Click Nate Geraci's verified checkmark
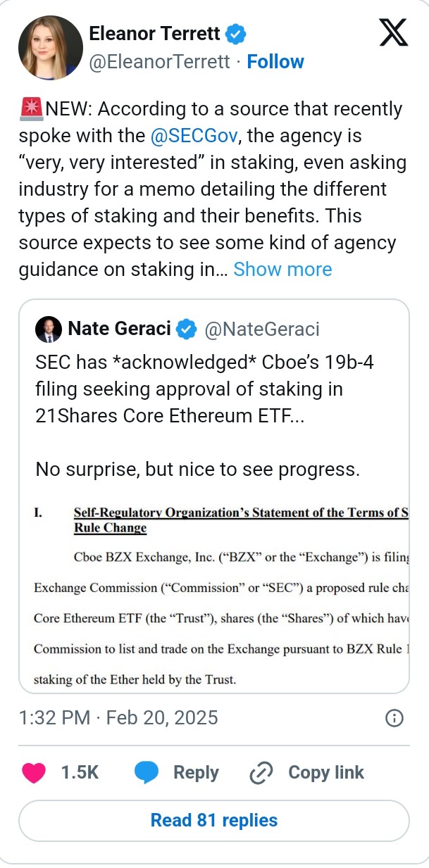This screenshot has width=429, height=868. (186, 328)
